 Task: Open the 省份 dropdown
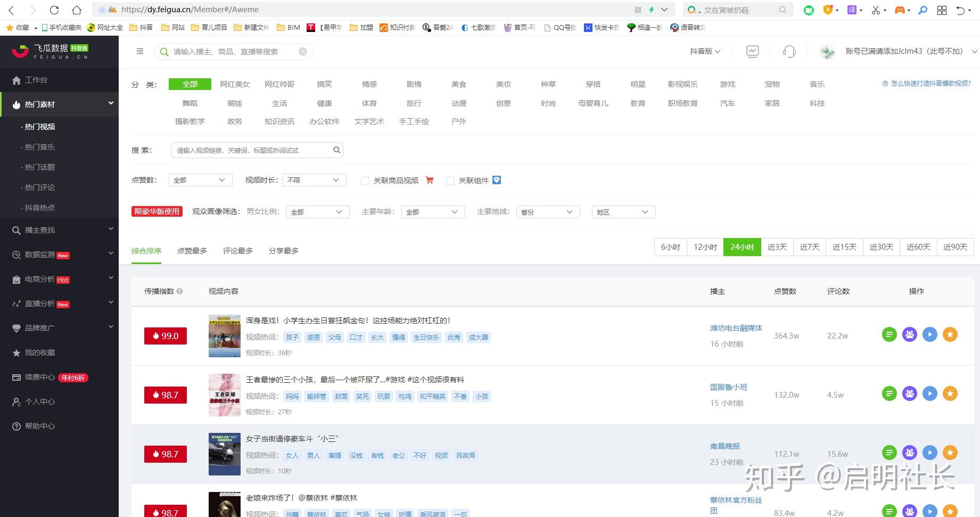click(x=548, y=212)
